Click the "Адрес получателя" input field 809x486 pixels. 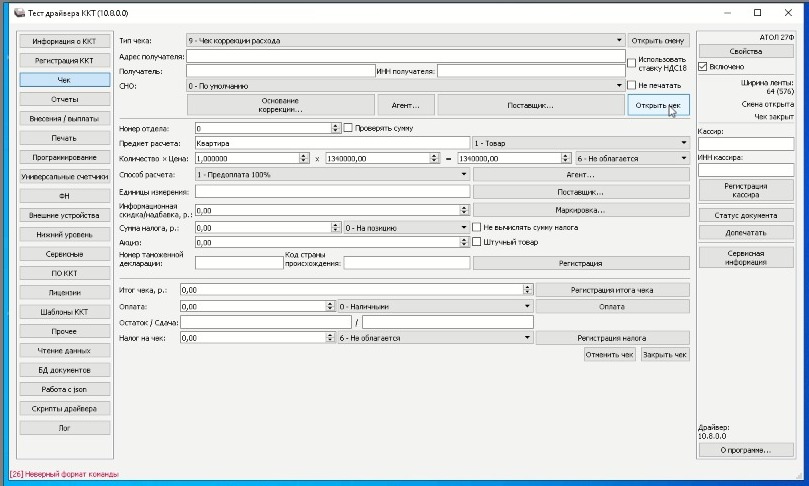404,56
